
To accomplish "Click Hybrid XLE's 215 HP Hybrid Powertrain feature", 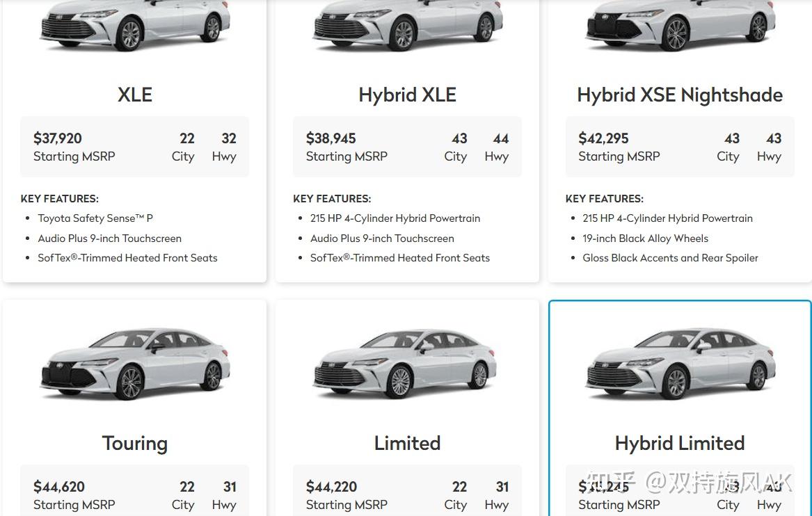I will coord(395,218).
